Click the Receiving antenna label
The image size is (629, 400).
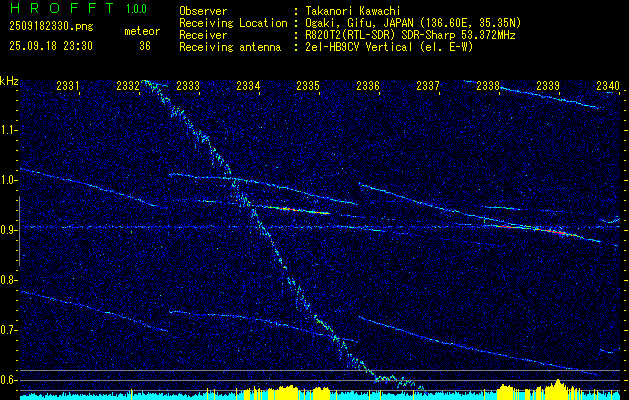[x=230, y=47]
